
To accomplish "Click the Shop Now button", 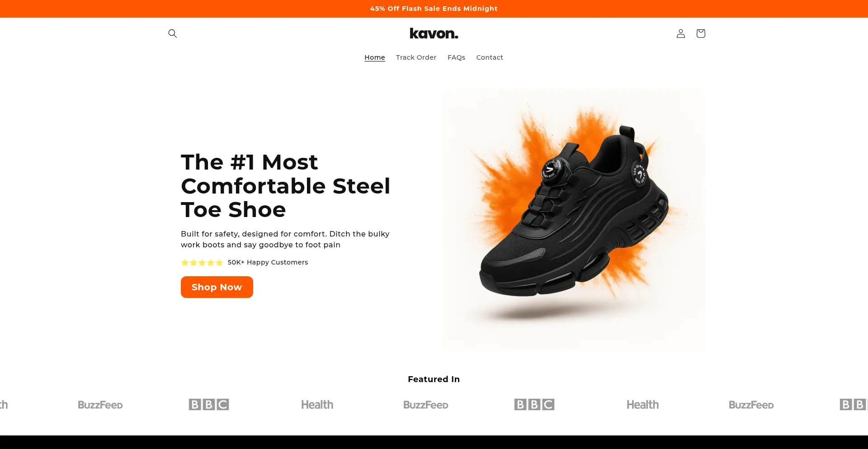I will click(x=217, y=287).
